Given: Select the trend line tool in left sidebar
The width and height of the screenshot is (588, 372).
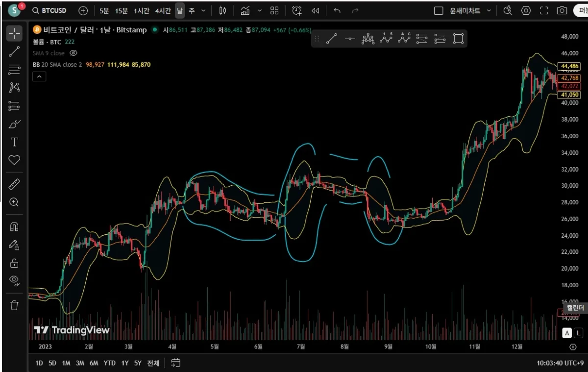Looking at the screenshot, I should pos(14,51).
